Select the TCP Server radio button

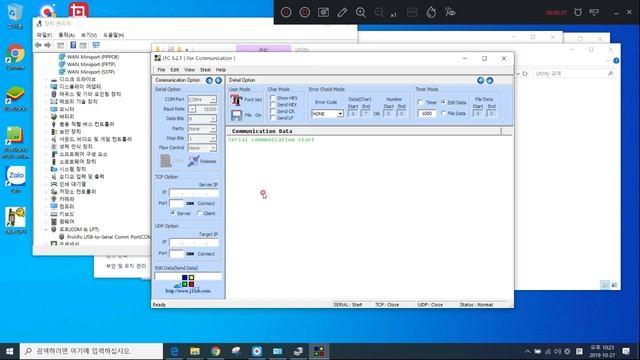point(173,213)
